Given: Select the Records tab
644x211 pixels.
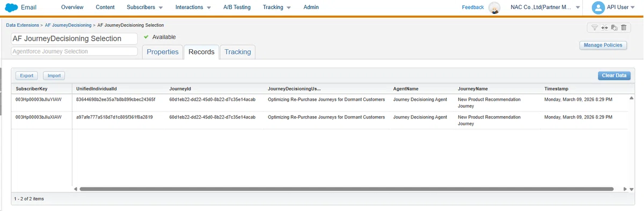Looking at the screenshot, I should point(201,52).
